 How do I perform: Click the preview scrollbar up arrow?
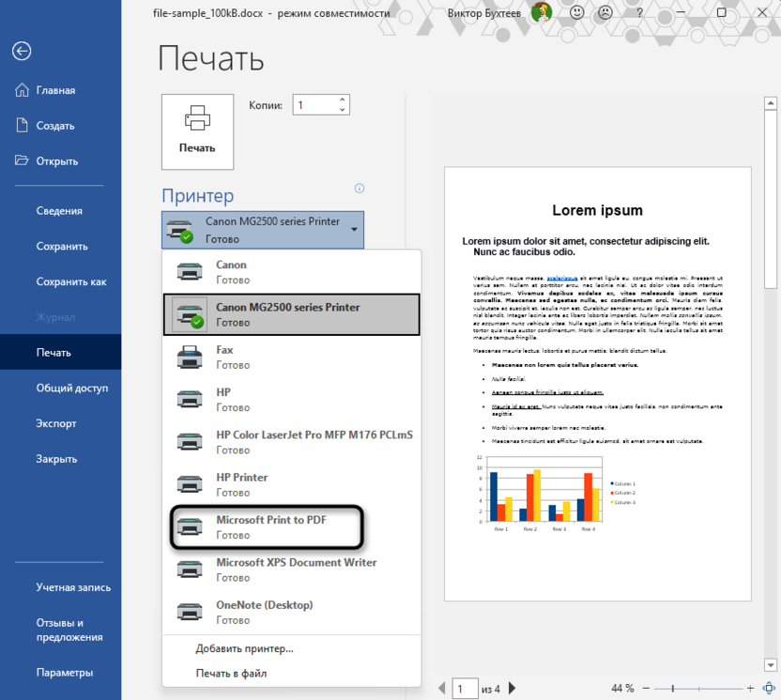pos(770,103)
